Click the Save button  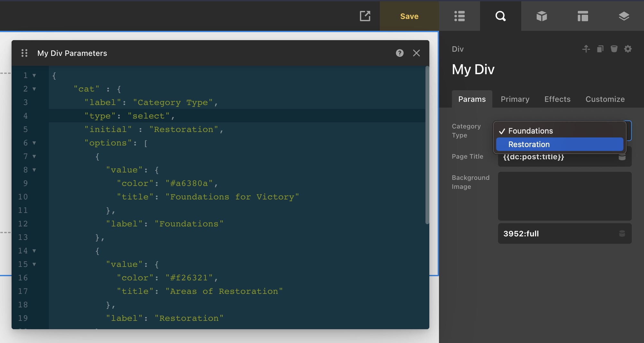[409, 16]
